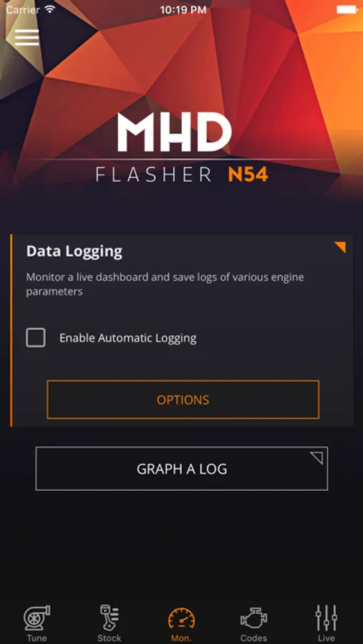Viewport: 363px width, 644px height.
Task: Tap the GRAPH A LOG button
Action: pyautogui.click(x=182, y=469)
